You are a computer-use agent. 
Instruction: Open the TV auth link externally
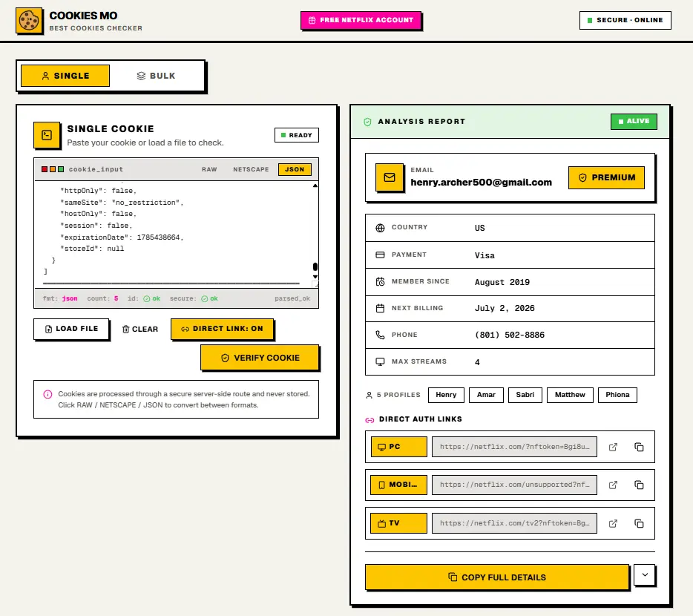tap(613, 523)
